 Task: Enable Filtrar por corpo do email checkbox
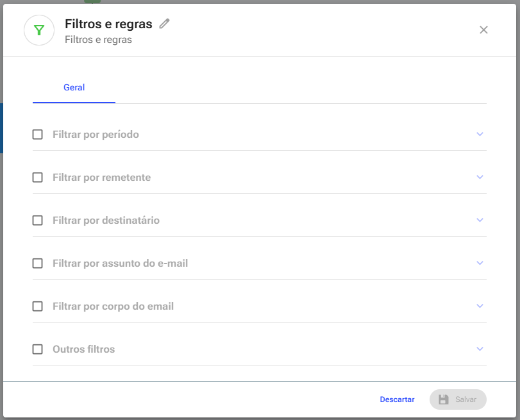point(37,307)
